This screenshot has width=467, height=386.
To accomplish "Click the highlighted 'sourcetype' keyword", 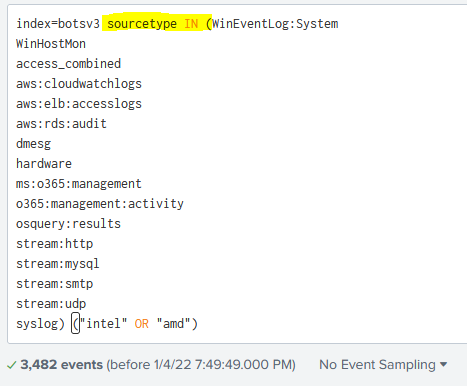I will click(x=142, y=24).
